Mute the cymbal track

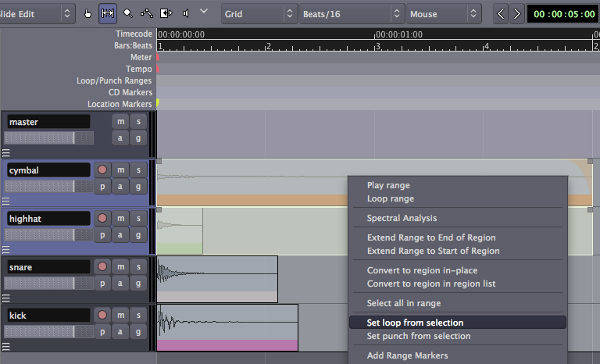[x=121, y=170]
